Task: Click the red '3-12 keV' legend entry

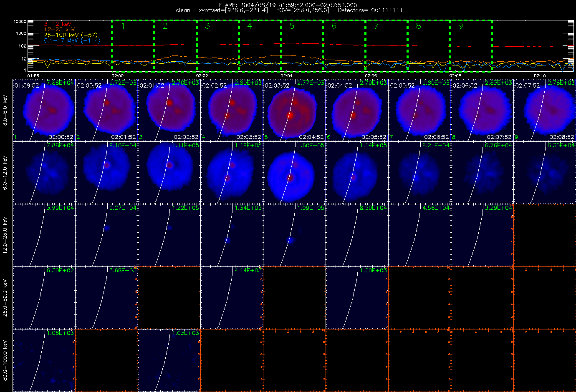Action: point(58,24)
